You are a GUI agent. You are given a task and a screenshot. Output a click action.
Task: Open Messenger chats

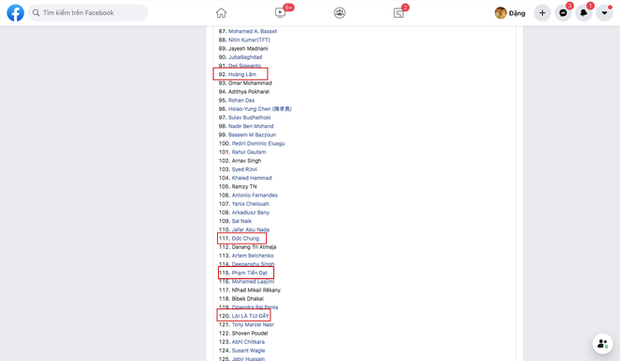[563, 13]
